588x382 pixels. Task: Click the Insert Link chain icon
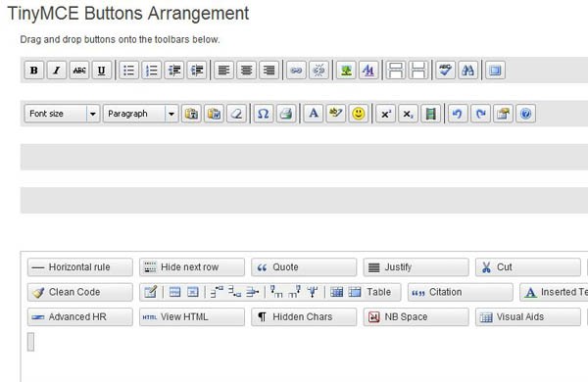pos(296,71)
